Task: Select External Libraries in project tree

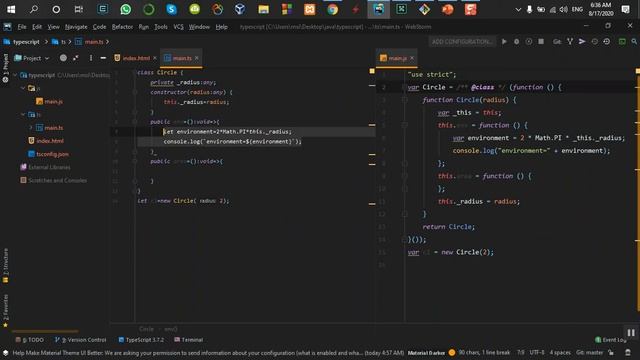Action: pos(46,167)
